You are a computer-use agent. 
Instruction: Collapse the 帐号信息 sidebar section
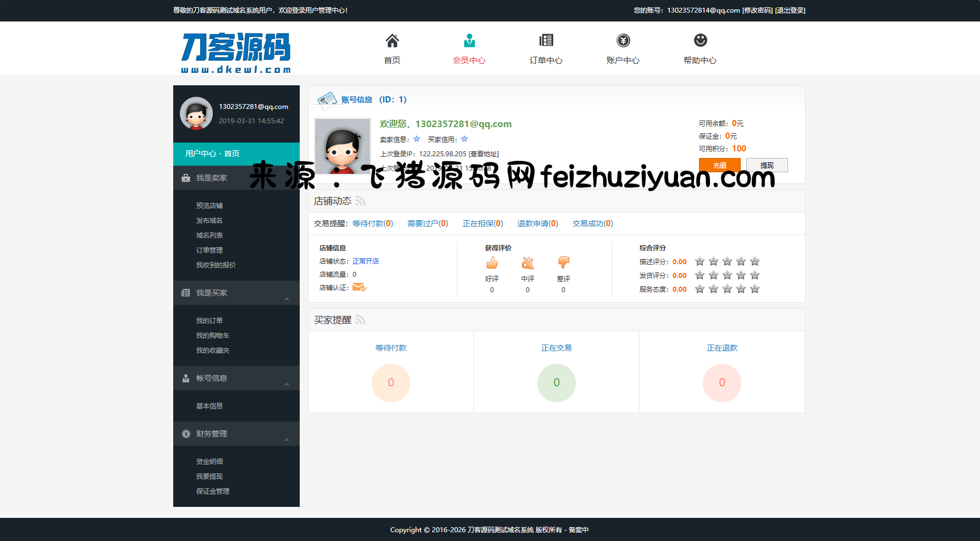click(287, 384)
